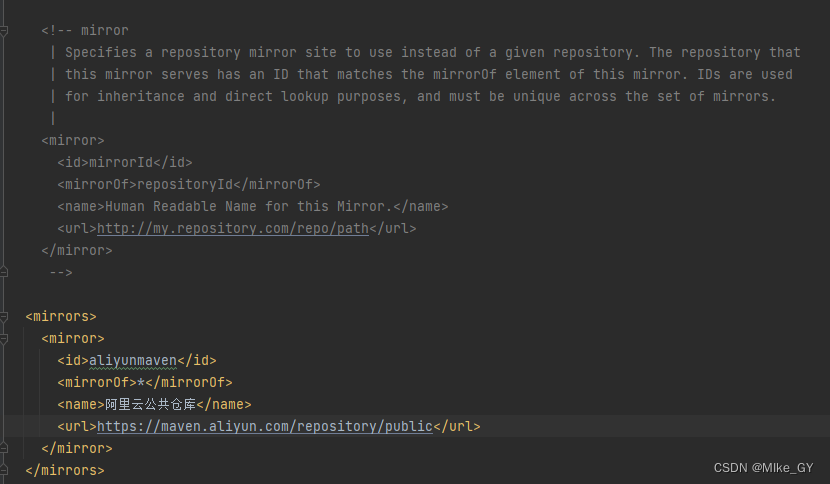Viewport: 830px width, 484px height.
Task: Click fold marker beside the comment end -->
Action: [x=5, y=272]
